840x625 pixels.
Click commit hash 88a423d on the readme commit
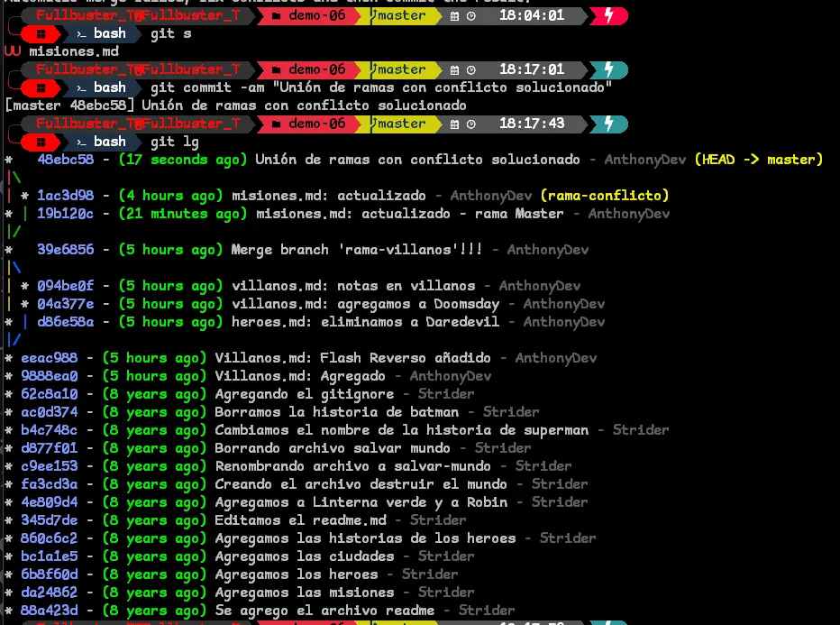click(x=49, y=611)
